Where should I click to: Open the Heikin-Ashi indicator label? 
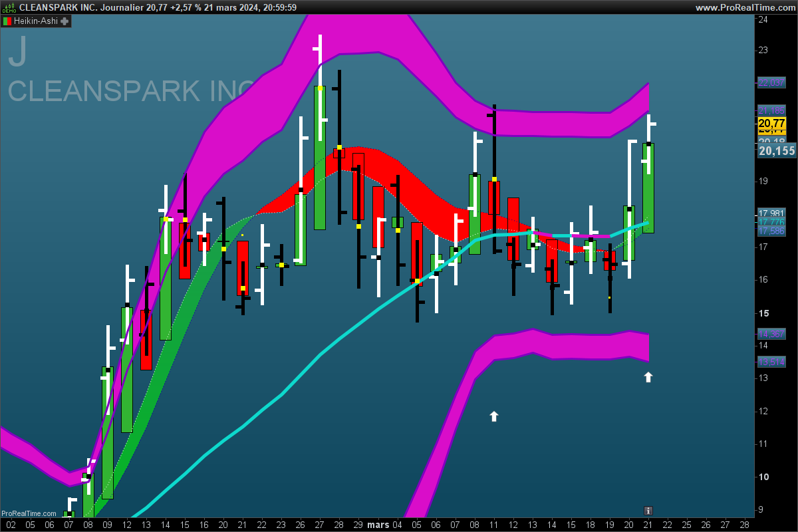coord(36,21)
